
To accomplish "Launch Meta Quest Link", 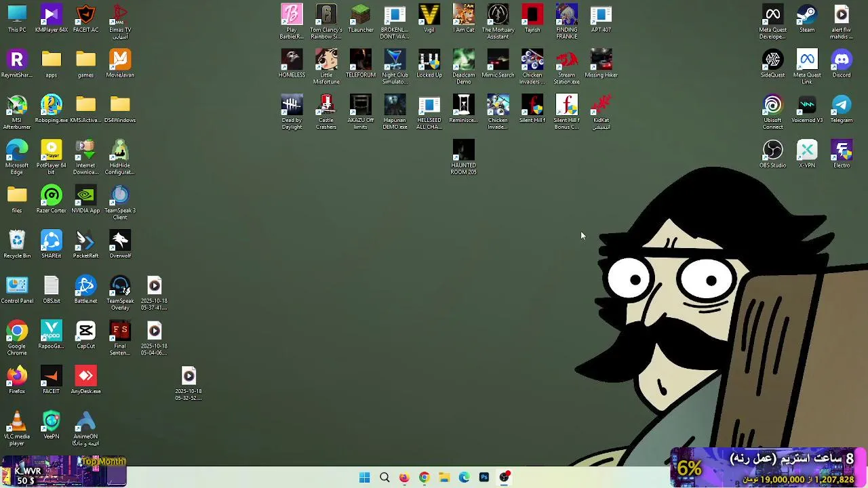I will coord(807,67).
